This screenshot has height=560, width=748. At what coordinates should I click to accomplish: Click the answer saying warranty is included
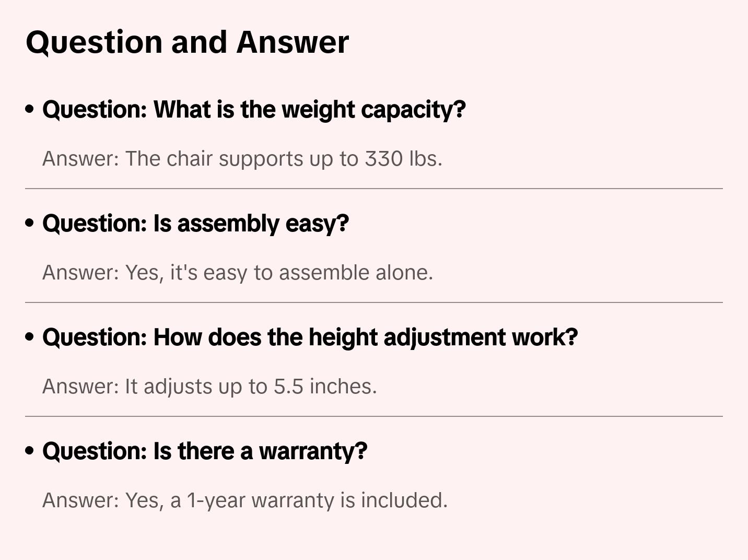pyautogui.click(x=244, y=500)
